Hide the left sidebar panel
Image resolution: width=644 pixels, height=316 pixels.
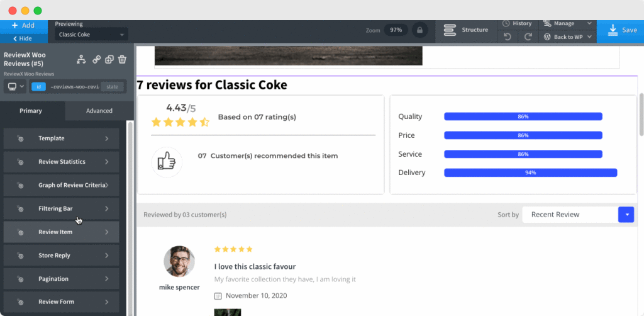tap(23, 38)
